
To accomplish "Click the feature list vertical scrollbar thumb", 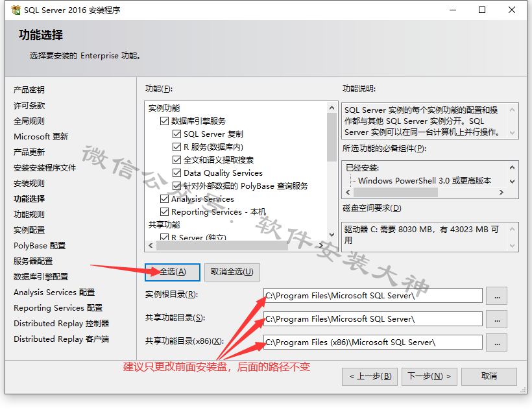I will click(332, 137).
